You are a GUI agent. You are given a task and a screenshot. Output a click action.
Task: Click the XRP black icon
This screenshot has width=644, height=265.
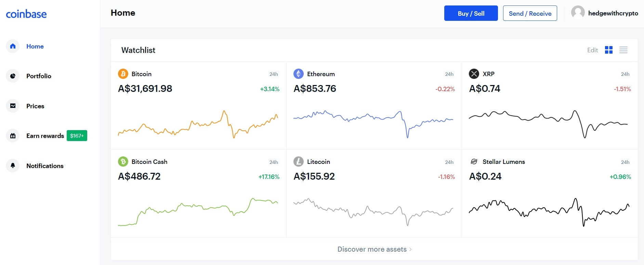pyautogui.click(x=474, y=74)
